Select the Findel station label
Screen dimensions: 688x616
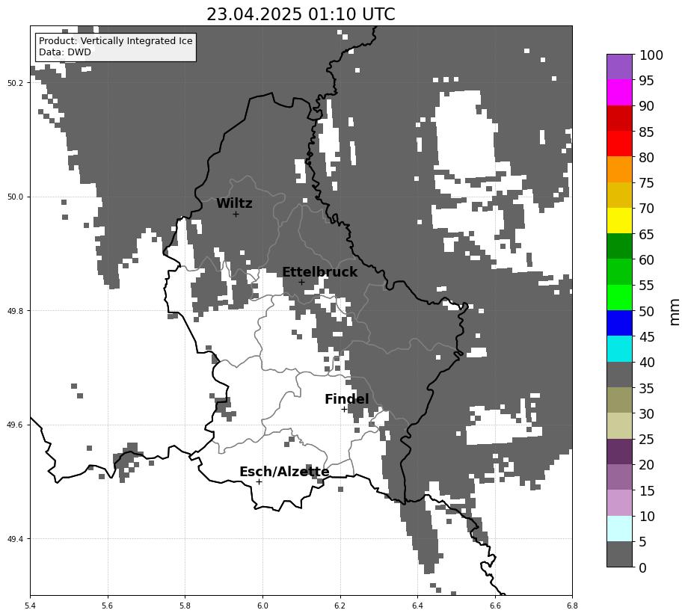tap(347, 398)
